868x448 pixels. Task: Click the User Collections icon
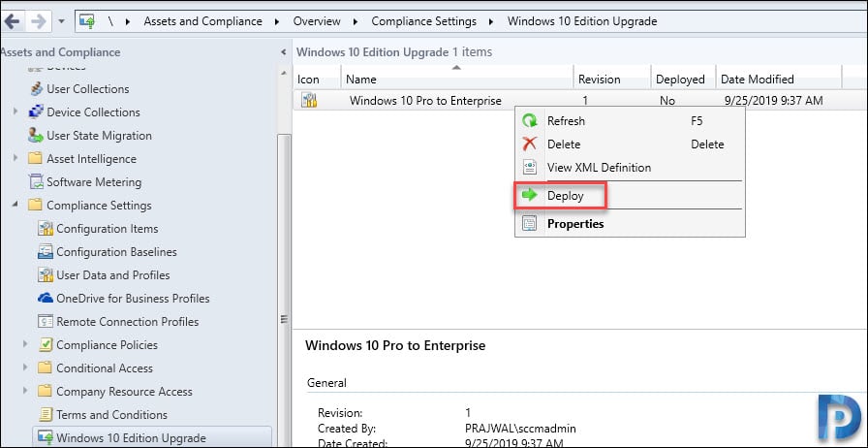36,88
